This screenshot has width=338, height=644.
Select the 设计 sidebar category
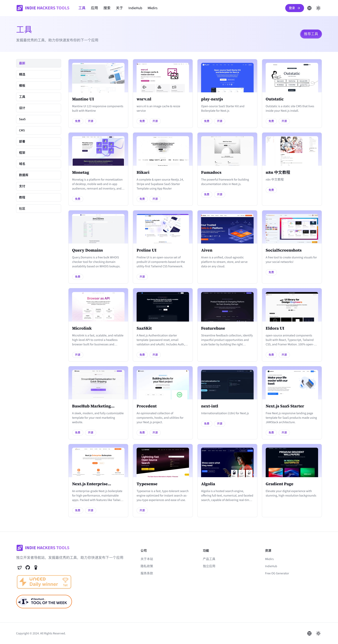pyautogui.click(x=38, y=108)
